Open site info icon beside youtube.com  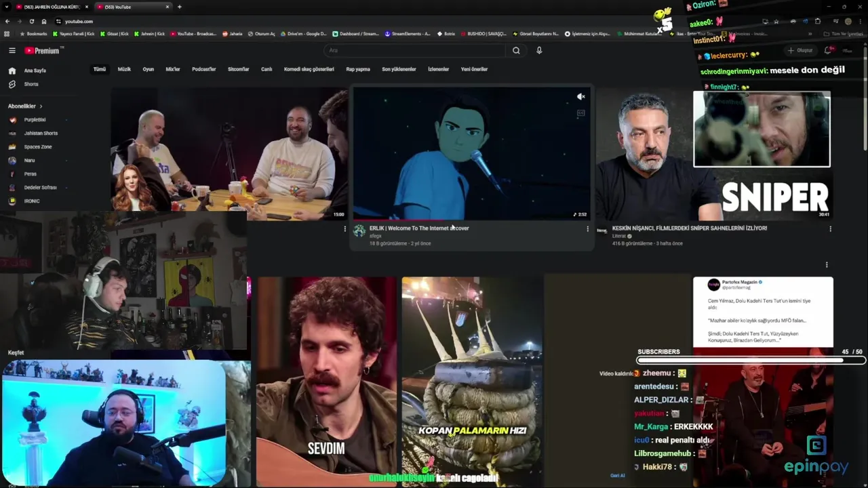pyautogui.click(x=58, y=21)
